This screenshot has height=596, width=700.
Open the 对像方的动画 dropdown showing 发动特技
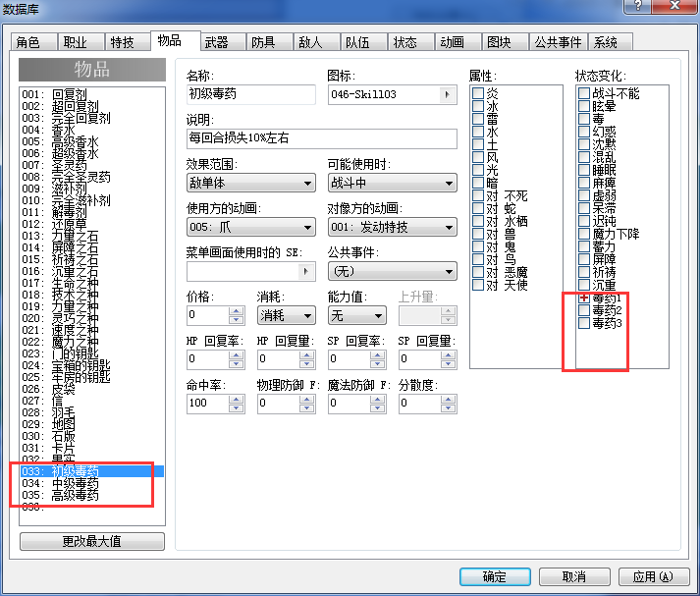pyautogui.click(x=393, y=227)
